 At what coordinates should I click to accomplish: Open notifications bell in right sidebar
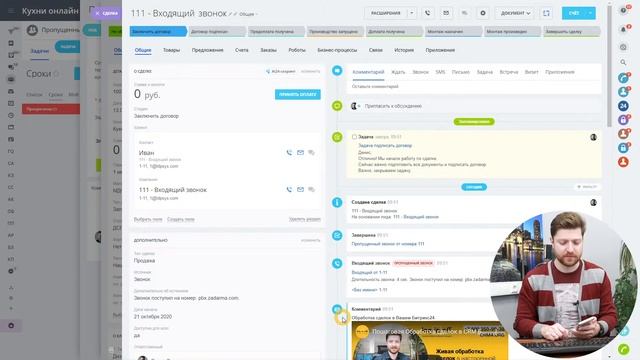[623, 29]
